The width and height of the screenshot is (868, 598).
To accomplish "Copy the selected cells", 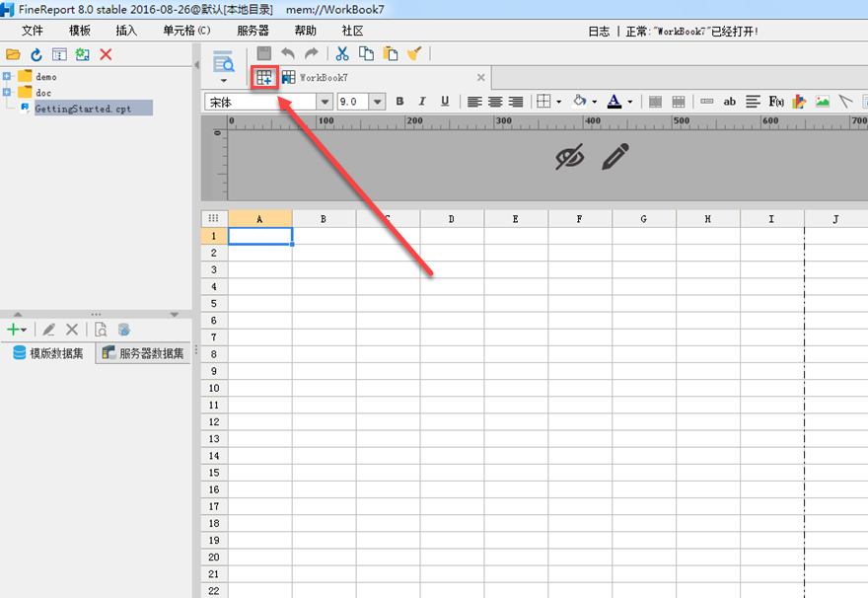I will pyautogui.click(x=367, y=53).
